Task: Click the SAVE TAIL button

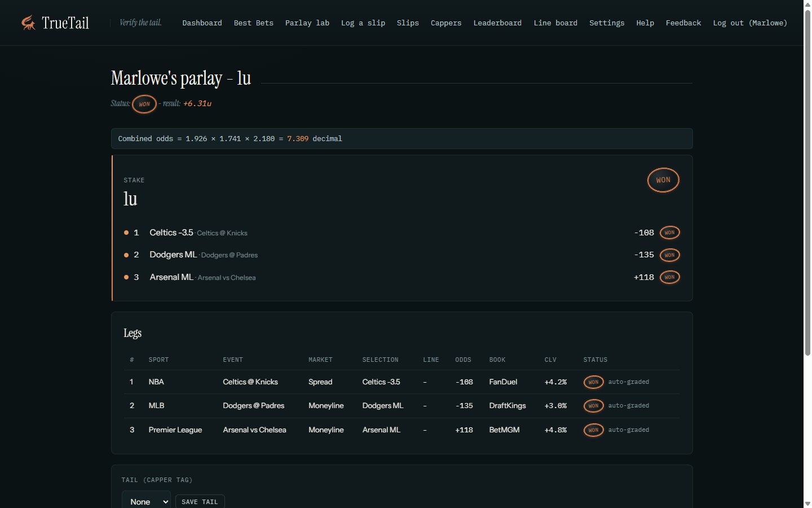Action: [x=200, y=502]
